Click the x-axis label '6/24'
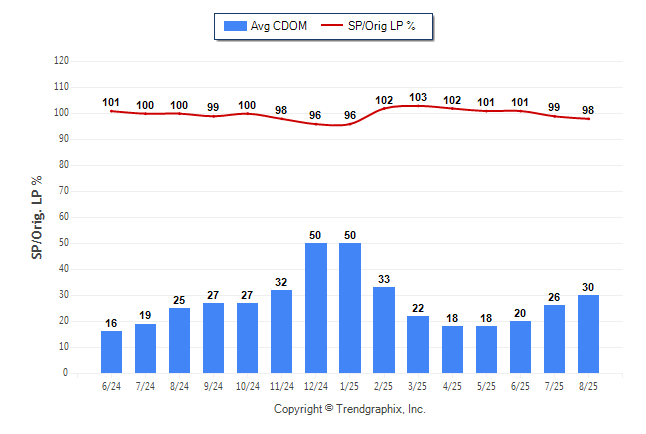This screenshot has width=646, height=434. pyautogui.click(x=111, y=386)
